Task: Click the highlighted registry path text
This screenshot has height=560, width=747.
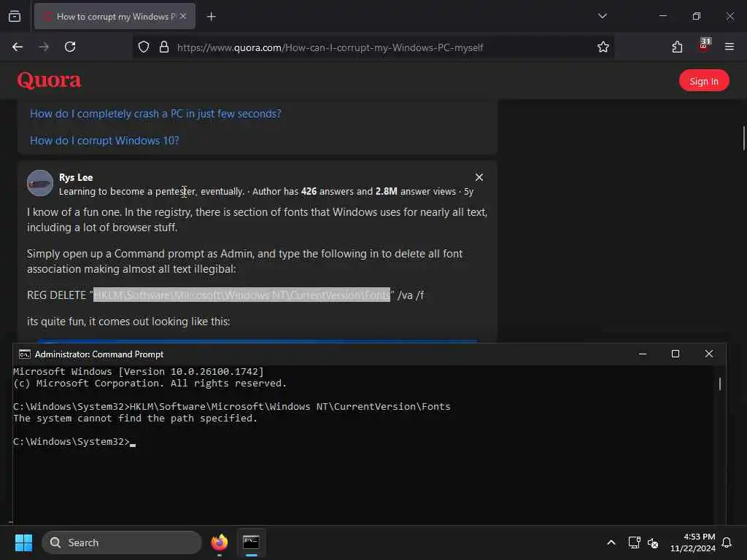Action: pyautogui.click(x=241, y=295)
